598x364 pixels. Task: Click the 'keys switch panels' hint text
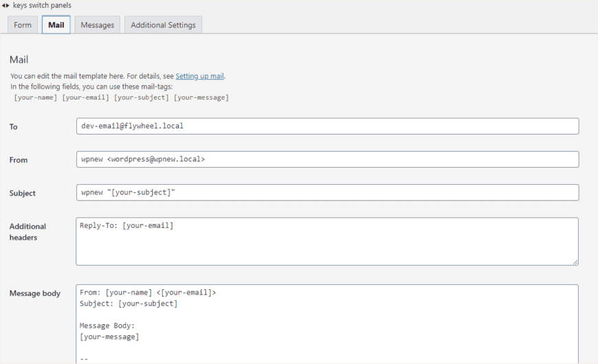tap(42, 5)
